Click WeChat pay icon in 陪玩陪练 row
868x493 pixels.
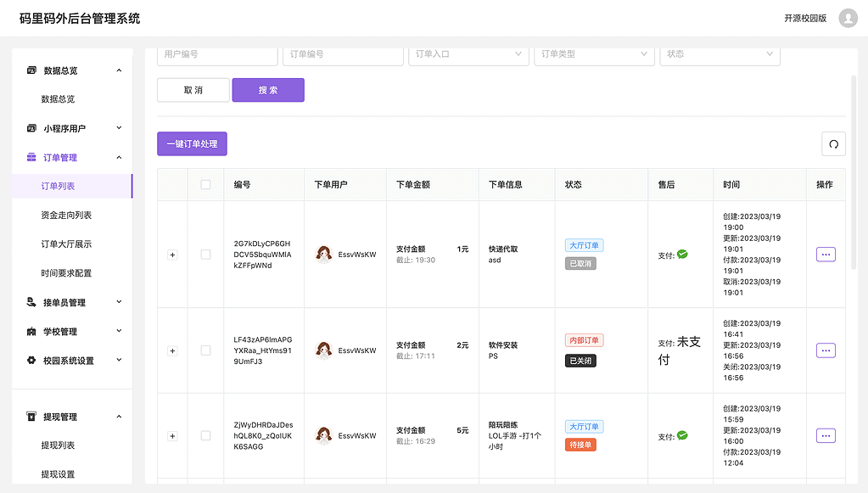pyautogui.click(x=682, y=435)
